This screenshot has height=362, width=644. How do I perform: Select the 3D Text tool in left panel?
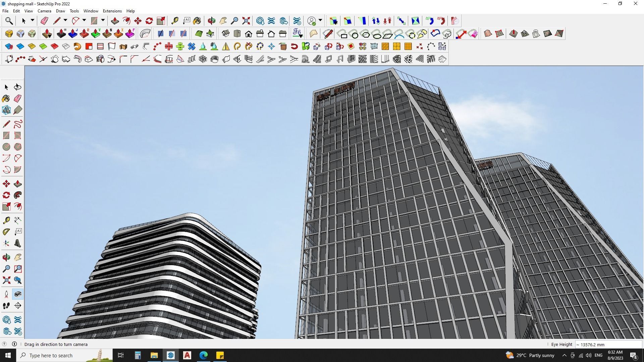(17, 243)
